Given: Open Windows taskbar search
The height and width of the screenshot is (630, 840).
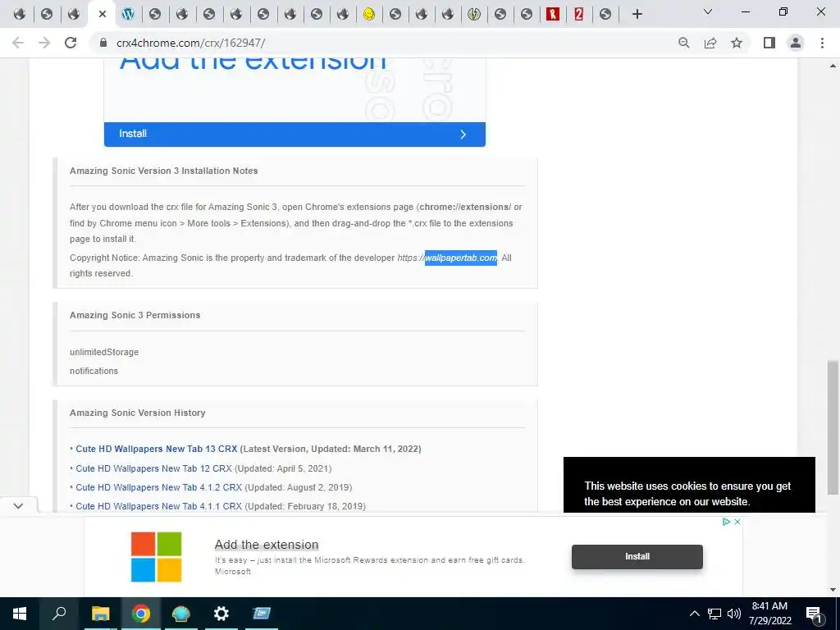Looking at the screenshot, I should pos(59,614).
